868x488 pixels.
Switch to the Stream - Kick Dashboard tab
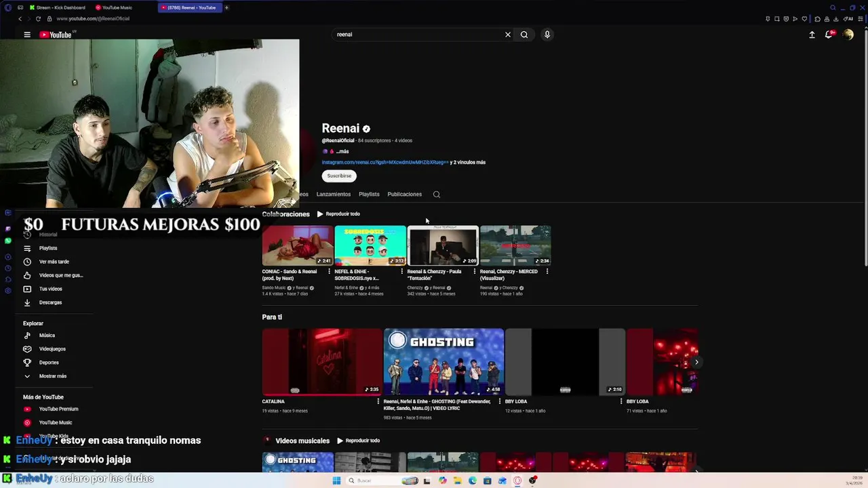tap(57, 7)
